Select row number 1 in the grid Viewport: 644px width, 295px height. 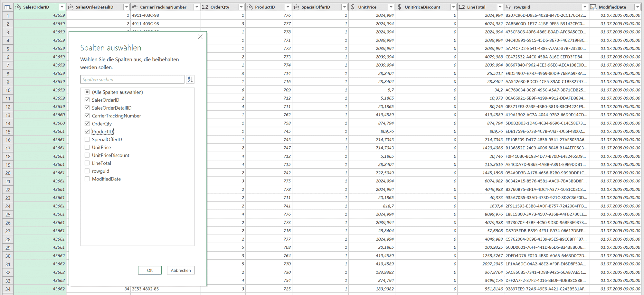[x=8, y=15]
